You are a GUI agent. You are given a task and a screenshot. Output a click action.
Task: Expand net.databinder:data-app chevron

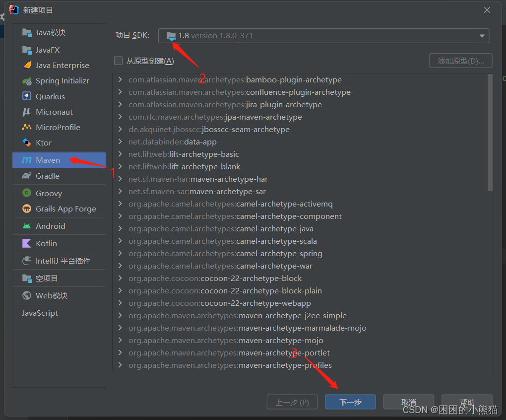tap(120, 141)
